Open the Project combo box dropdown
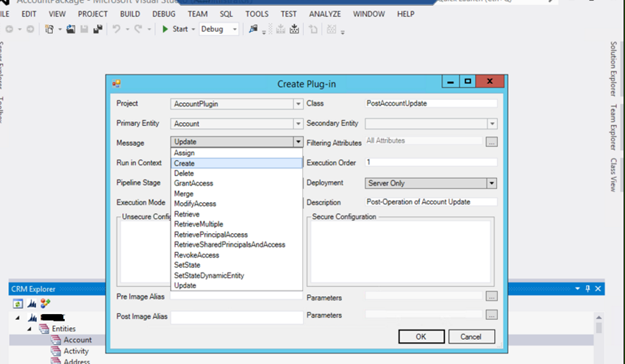This screenshot has width=625, height=364. click(x=298, y=104)
